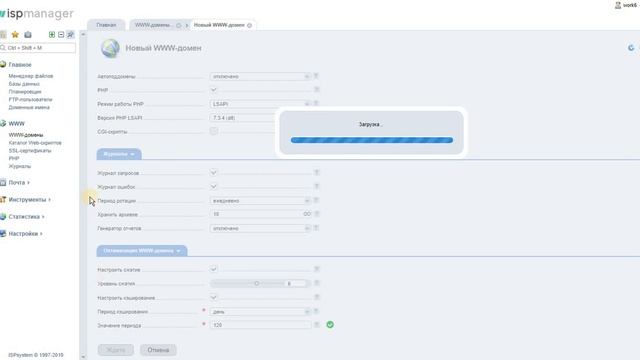Expand the Настройки sidebar section

tap(25, 234)
